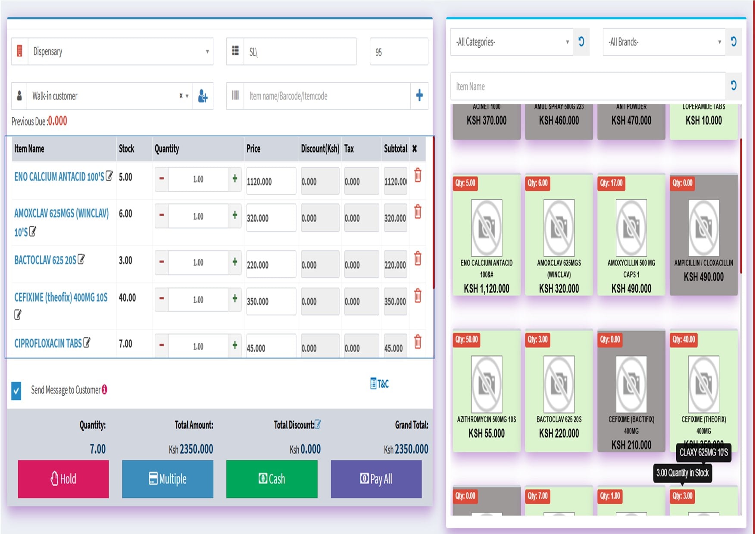Edit ENO CALCIUM ANTACID 100'S item details
Image resolution: width=756 pixels, height=534 pixels.
[x=109, y=176]
